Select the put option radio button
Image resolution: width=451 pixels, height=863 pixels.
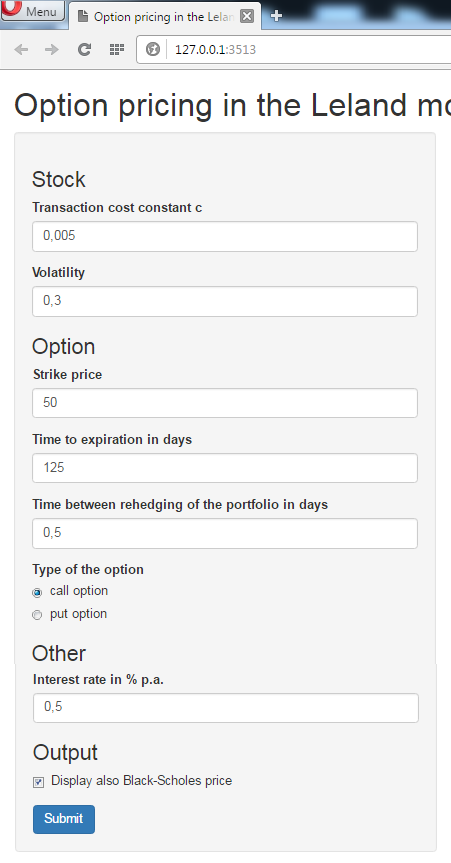pos(37,615)
